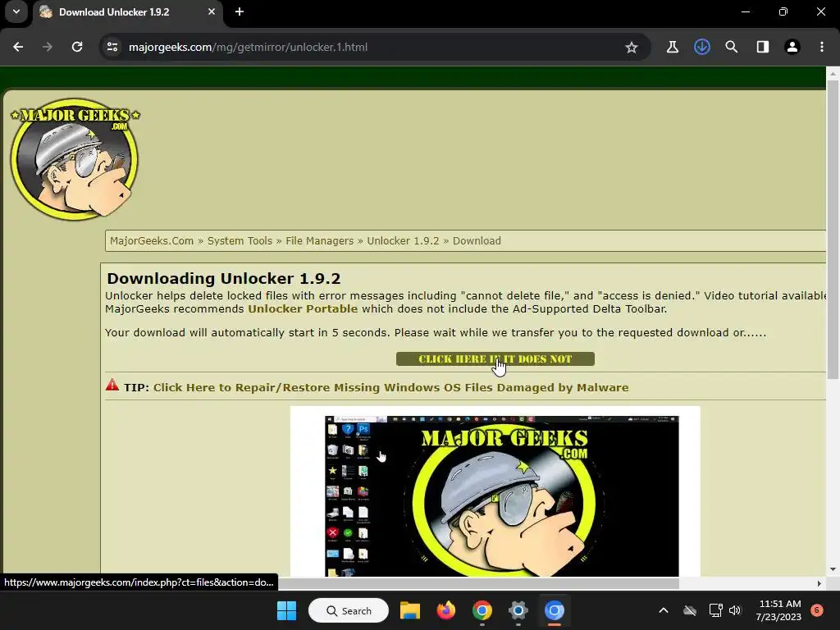This screenshot has width=840, height=630.
Task: Expand the tab search dropdown
Action: coord(16,11)
